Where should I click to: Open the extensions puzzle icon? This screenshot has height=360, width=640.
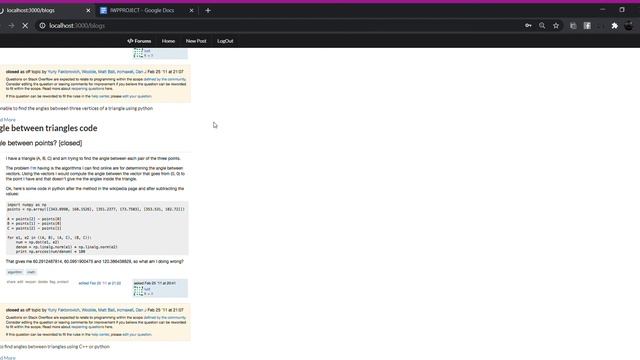click(614, 25)
